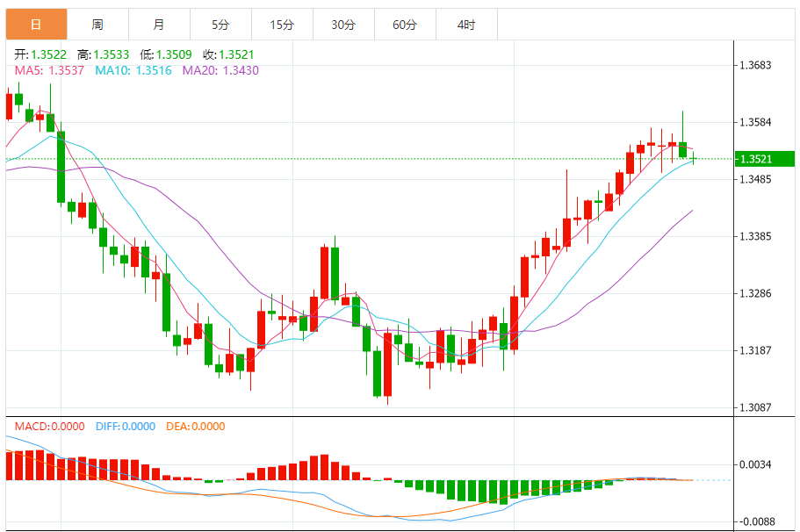Click the 1.3286 price axis label
800x532 pixels.
[x=755, y=294]
